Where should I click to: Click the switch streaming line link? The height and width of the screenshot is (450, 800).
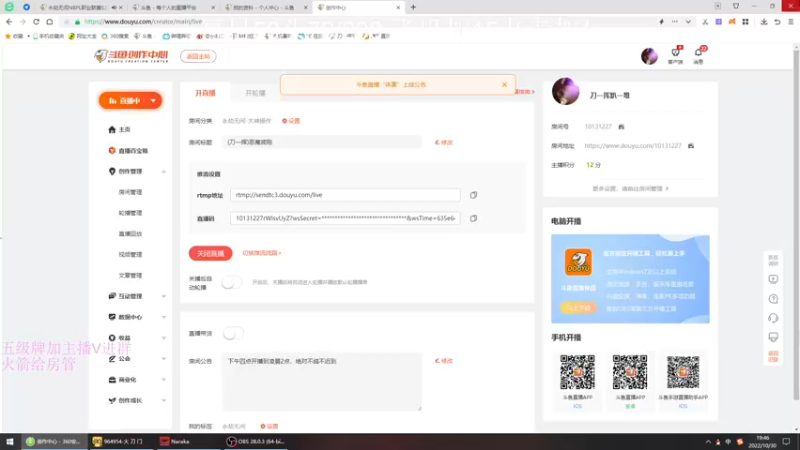[x=262, y=253]
